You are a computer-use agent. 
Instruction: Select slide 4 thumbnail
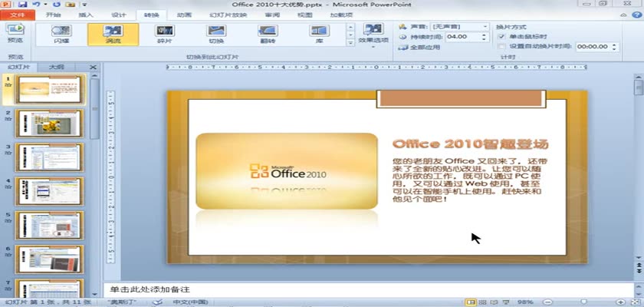(x=49, y=191)
